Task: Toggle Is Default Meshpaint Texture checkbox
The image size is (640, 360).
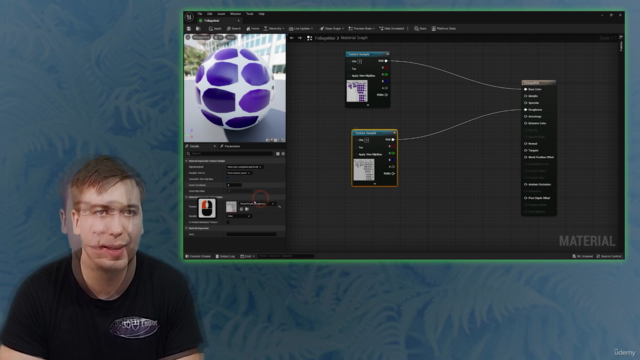Action: click(x=228, y=222)
